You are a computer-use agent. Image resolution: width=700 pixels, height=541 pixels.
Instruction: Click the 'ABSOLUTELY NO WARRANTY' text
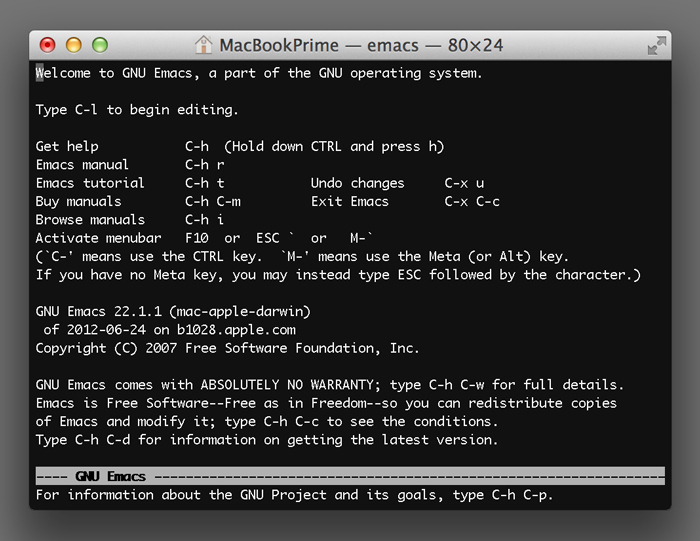coord(287,384)
